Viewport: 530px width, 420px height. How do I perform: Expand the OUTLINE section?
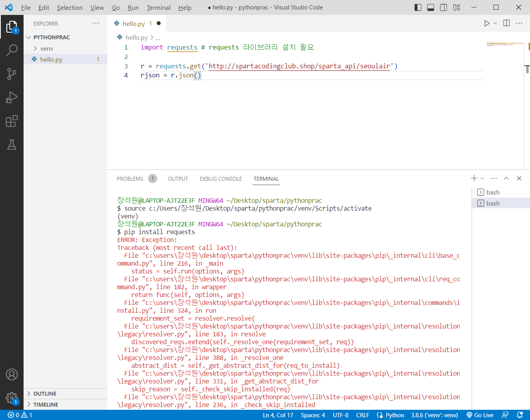click(65, 394)
